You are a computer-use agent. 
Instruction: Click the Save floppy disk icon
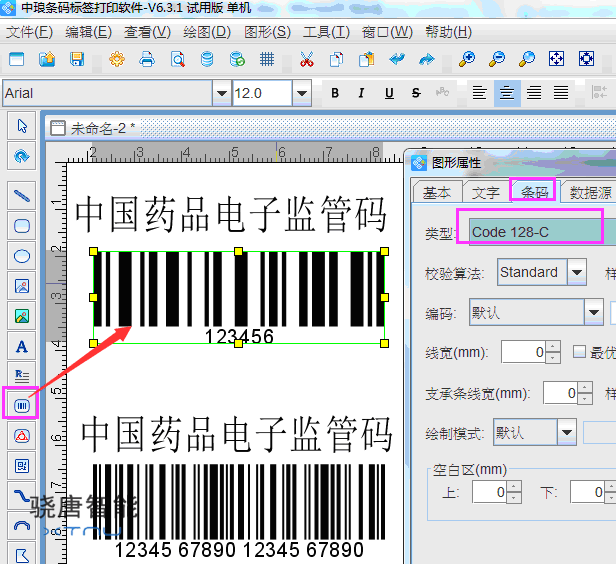click(77, 59)
